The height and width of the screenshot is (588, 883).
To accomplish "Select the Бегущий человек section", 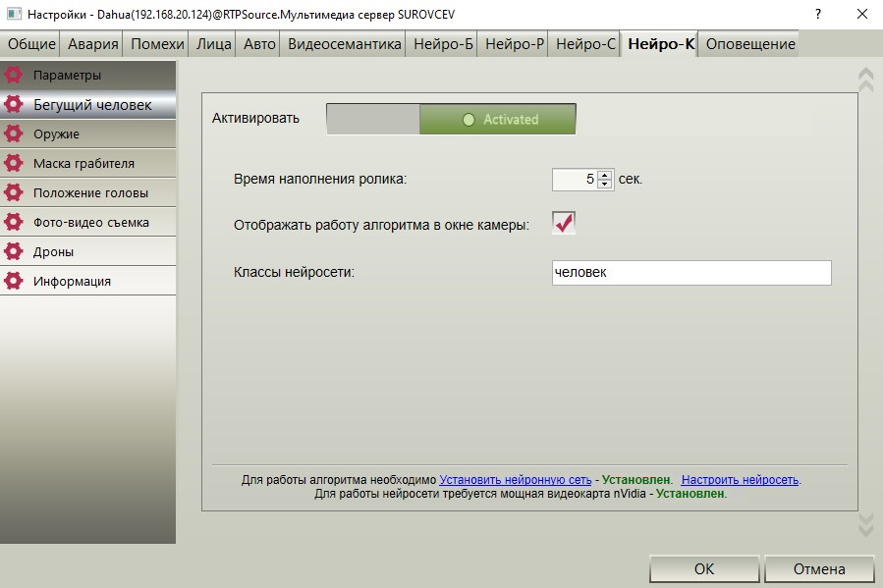I will [x=87, y=104].
